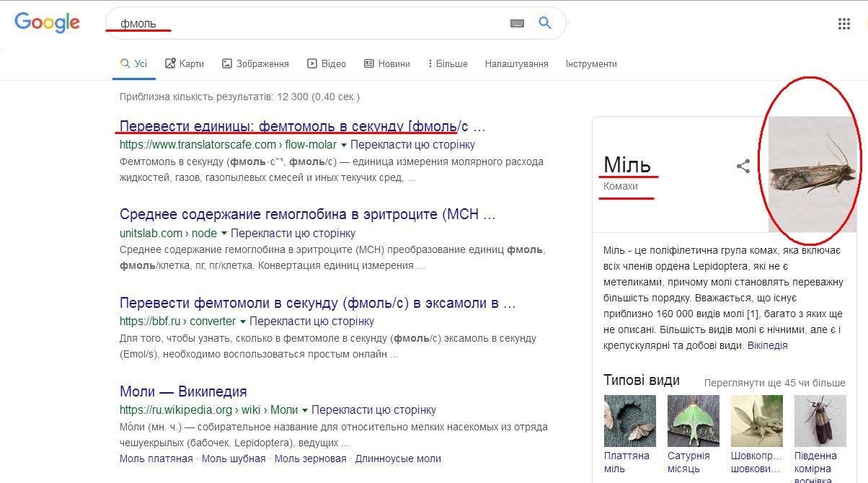Open the Відео search tab

point(327,63)
